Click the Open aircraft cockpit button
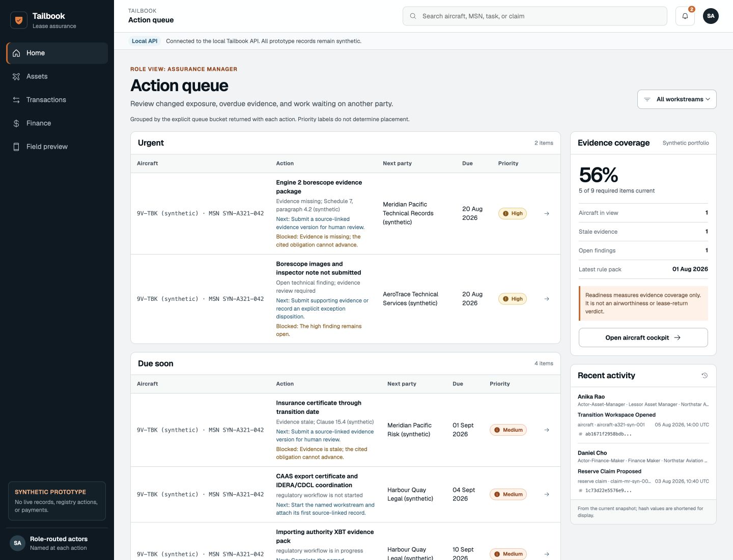Screen dimensions: 733x560 tap(643, 338)
